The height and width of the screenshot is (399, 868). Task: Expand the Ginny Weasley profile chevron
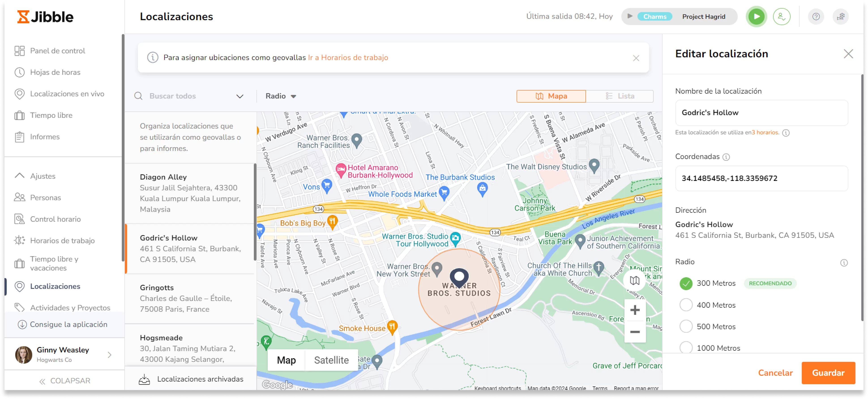tap(109, 355)
